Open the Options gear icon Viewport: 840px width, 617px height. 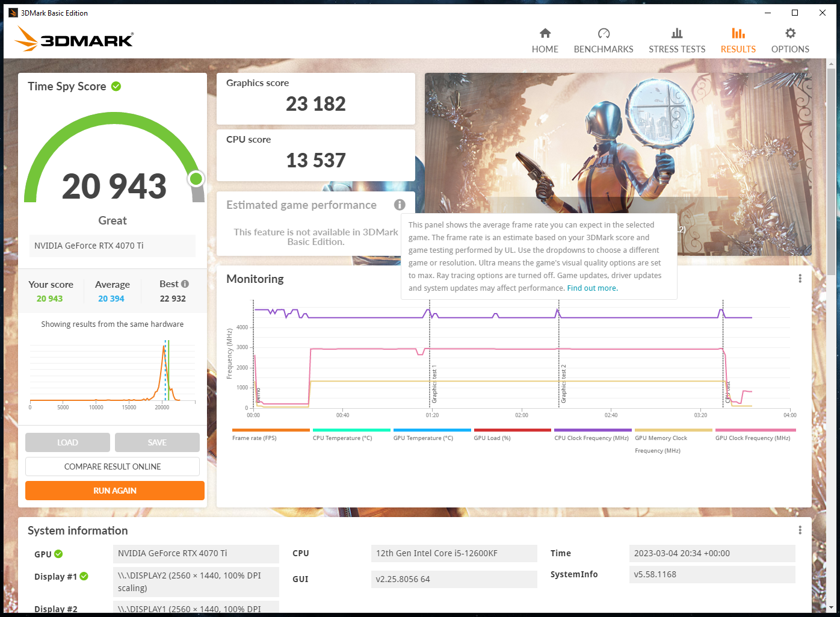[x=790, y=34]
